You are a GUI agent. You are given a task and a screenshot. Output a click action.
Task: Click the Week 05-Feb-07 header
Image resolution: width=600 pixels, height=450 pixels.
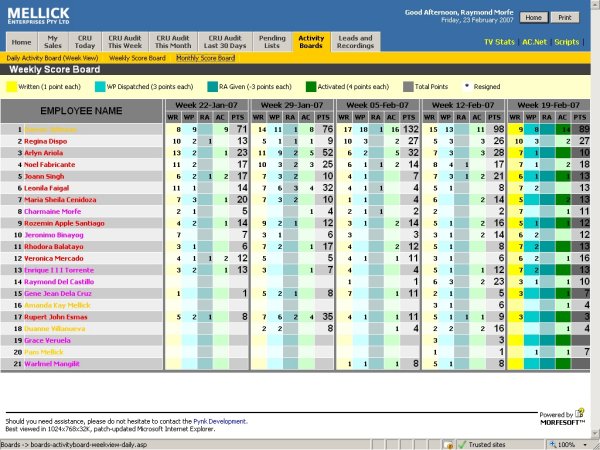coord(378,105)
